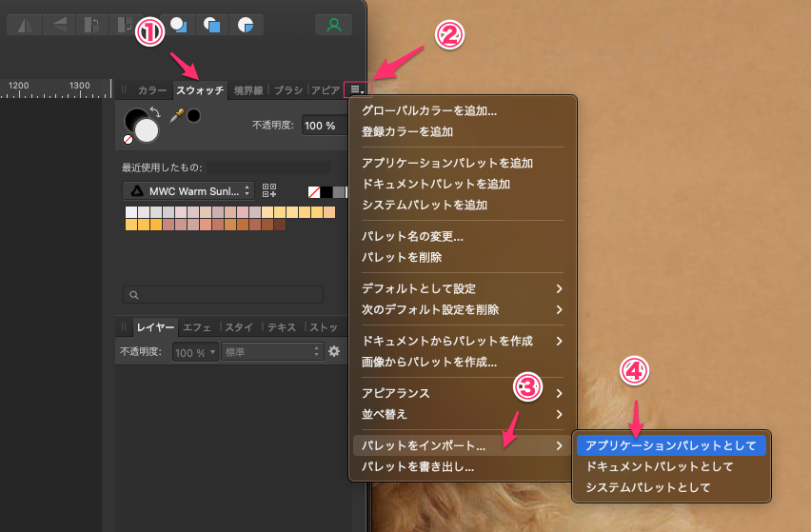Select the eyedropper color picker icon
The width and height of the screenshot is (811, 532).
click(x=176, y=116)
